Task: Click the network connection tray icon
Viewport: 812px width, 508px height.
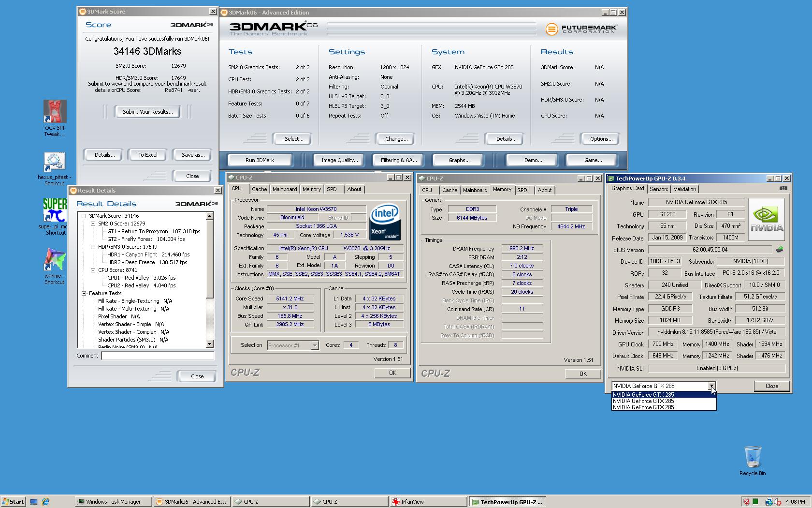Action: point(768,502)
